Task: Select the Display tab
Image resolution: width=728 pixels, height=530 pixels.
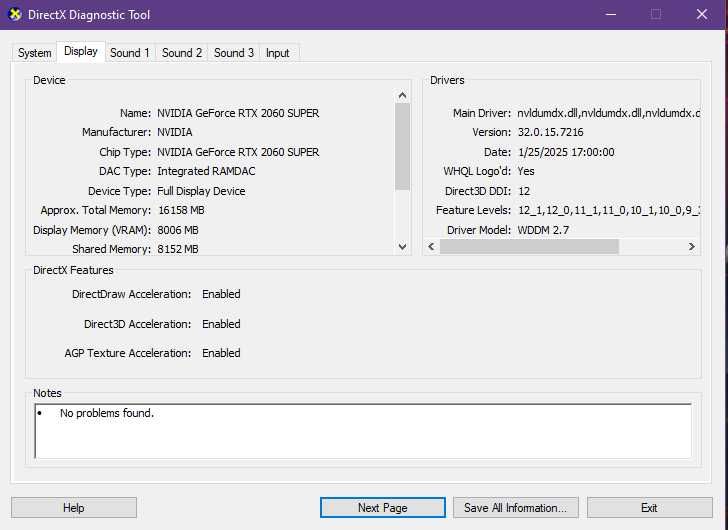Action: tap(81, 52)
